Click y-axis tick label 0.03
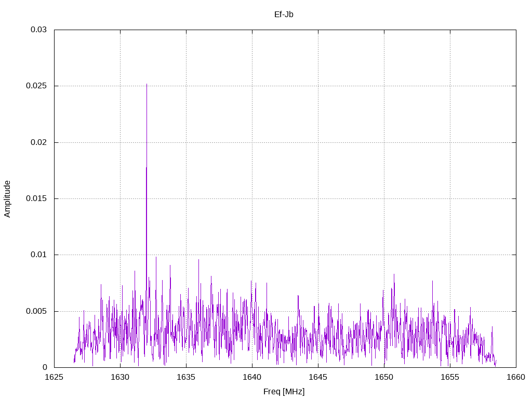Image resolution: width=532 pixels, height=399 pixels. (x=38, y=30)
